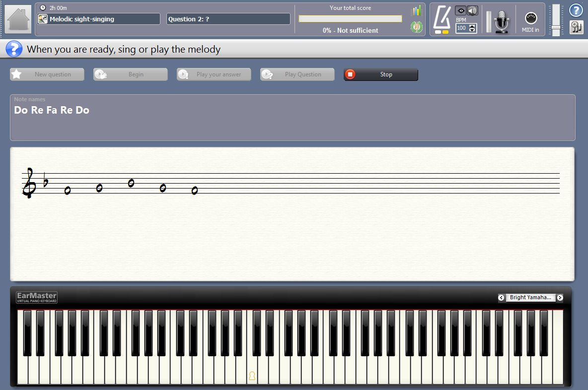The image size is (588, 390).
Task: Select the next piano instrument sound
Action: pyautogui.click(x=560, y=298)
